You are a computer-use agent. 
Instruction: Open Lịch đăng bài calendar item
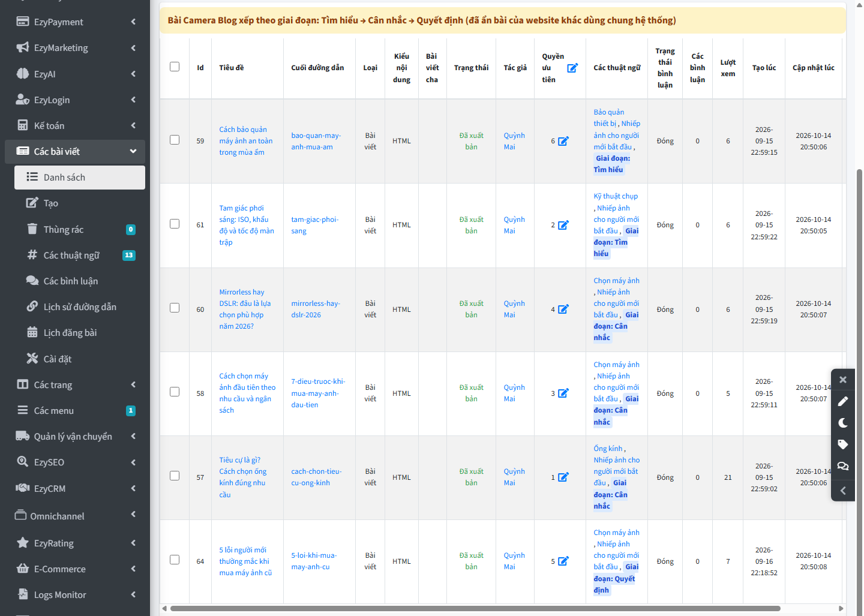pos(80,332)
